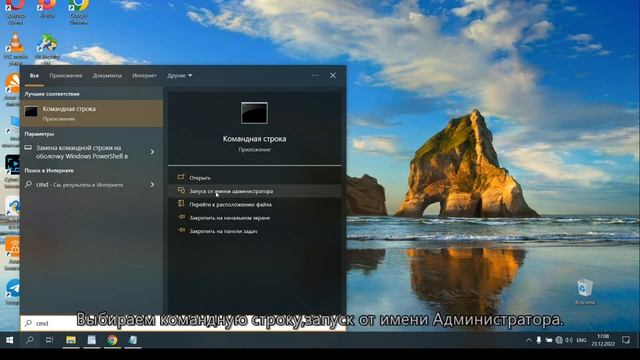Image resolution: width=640 pixels, height=360 pixels.
Task: Click the Open action icon beside Открыть
Action: [x=181, y=177]
